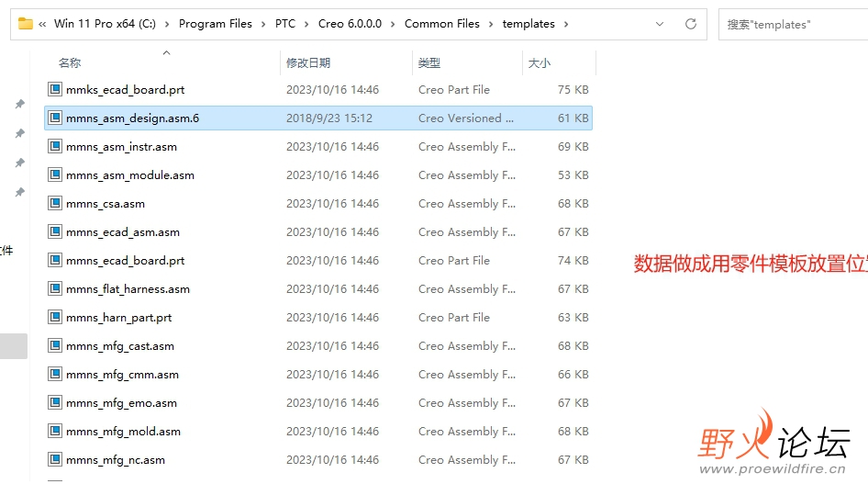
Task: Click icon of mmns_asm_design.asm.6 file
Action: pyautogui.click(x=55, y=118)
